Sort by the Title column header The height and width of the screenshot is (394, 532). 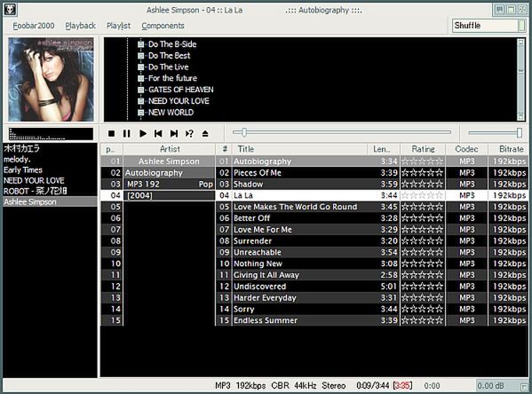300,149
